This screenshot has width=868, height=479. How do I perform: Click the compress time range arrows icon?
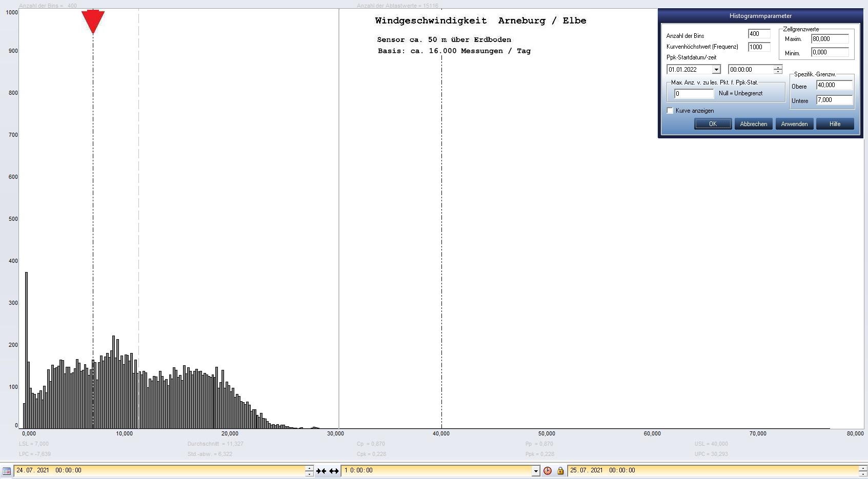(x=321, y=471)
